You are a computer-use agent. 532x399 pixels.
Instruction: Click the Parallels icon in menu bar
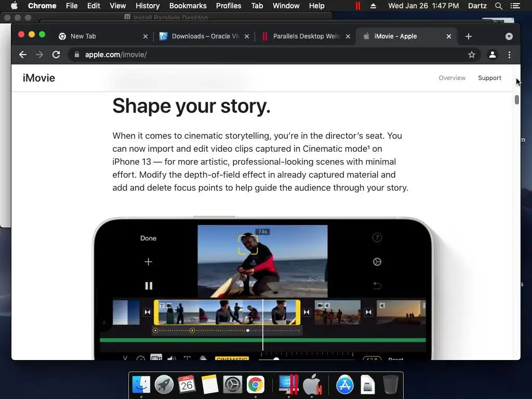(x=357, y=6)
